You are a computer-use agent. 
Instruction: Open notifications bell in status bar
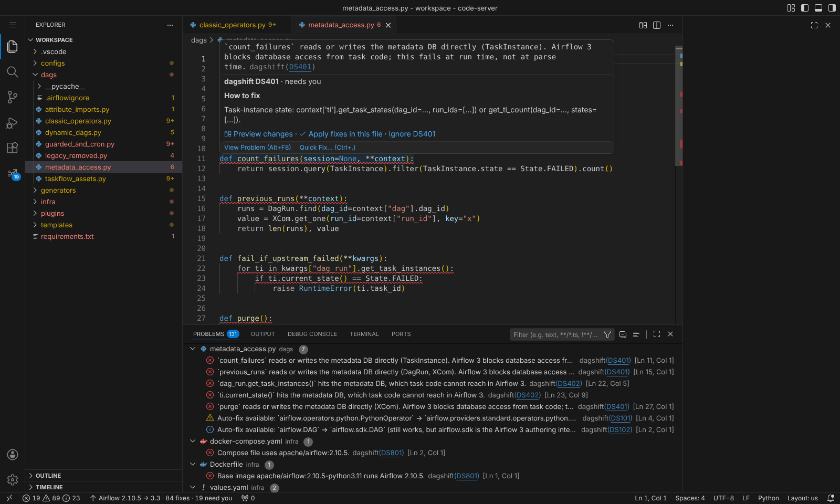click(x=831, y=498)
